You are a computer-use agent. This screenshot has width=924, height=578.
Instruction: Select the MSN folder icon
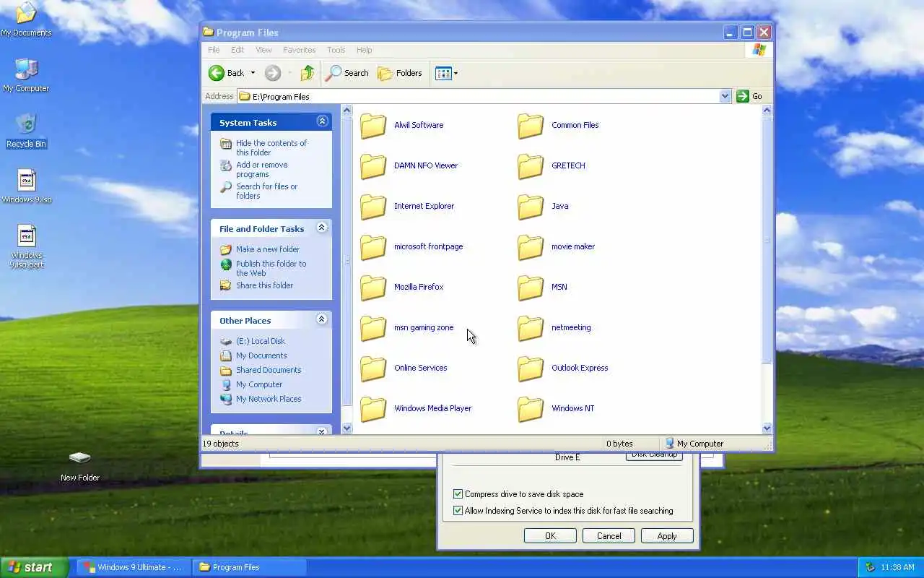(531, 288)
